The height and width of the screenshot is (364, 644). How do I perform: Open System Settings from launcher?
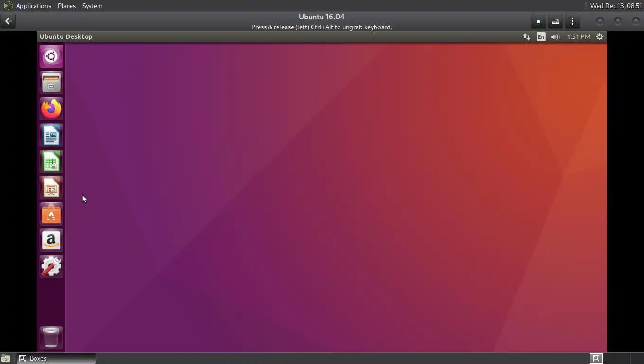click(x=51, y=267)
